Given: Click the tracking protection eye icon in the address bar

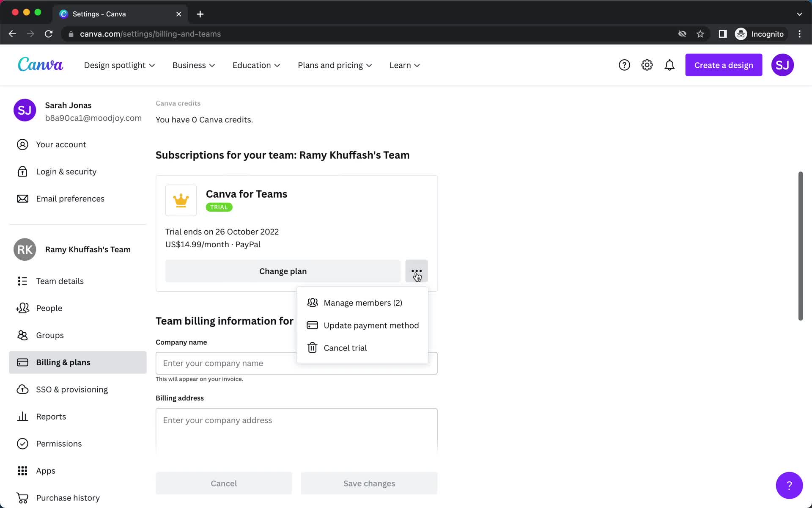Looking at the screenshot, I should [682, 34].
